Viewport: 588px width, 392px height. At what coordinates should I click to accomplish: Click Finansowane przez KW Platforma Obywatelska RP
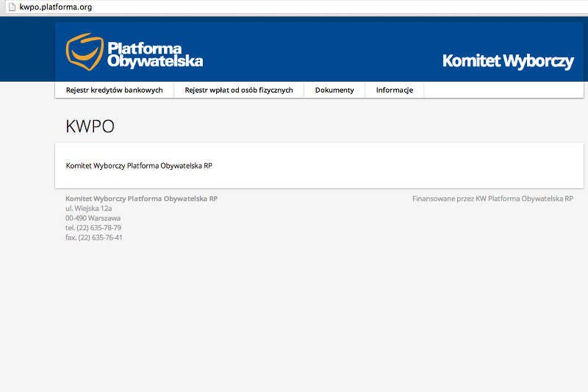click(492, 199)
